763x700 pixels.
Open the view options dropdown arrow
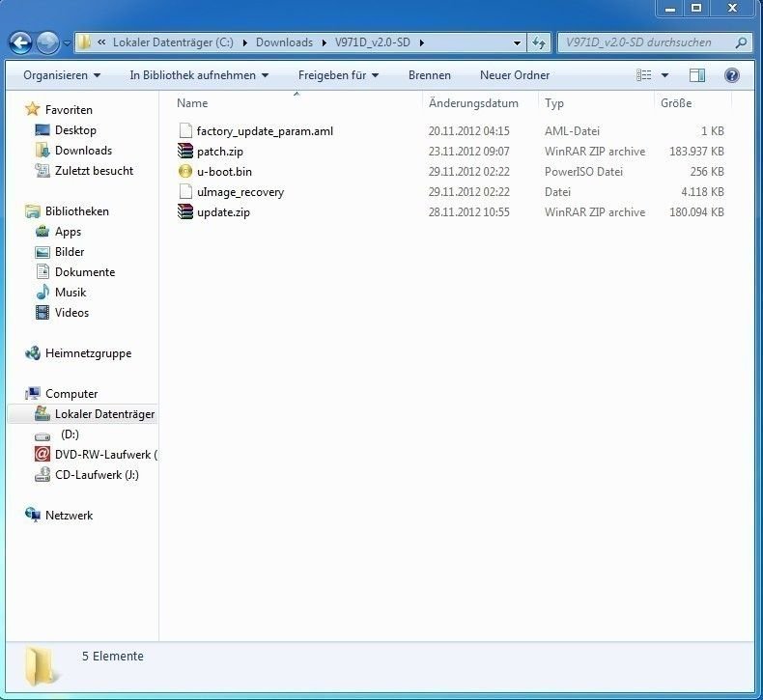point(664,75)
